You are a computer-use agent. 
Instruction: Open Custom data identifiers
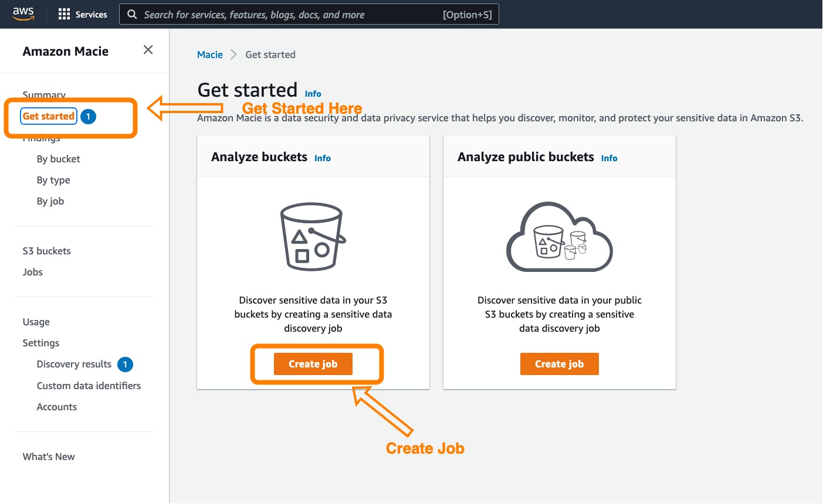89,386
